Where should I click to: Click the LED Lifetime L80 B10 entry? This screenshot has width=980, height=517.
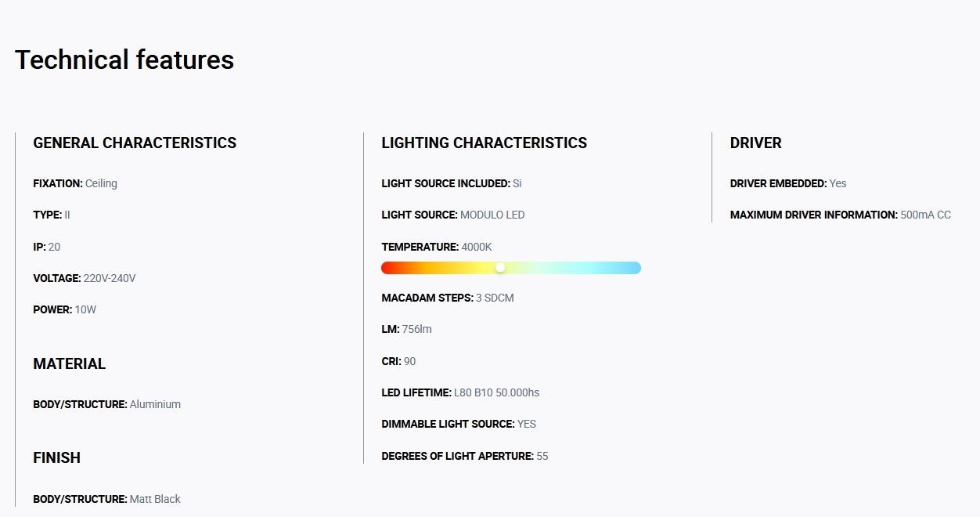click(460, 392)
